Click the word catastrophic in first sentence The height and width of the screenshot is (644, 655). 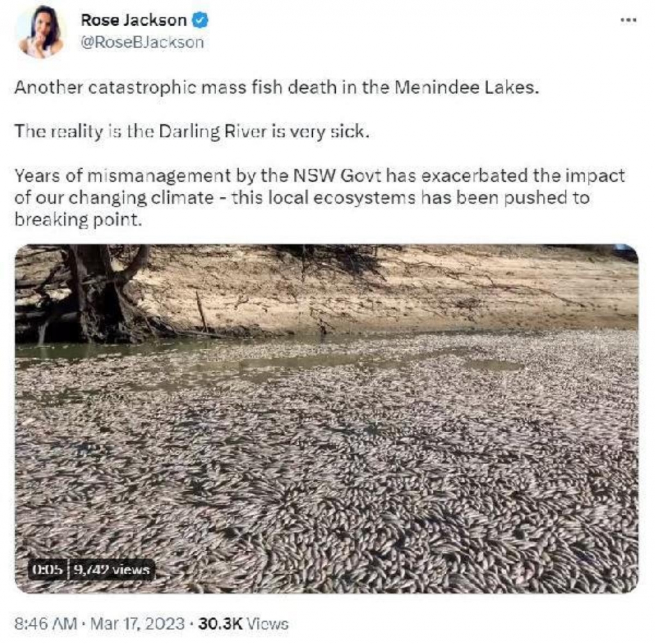[x=142, y=88]
